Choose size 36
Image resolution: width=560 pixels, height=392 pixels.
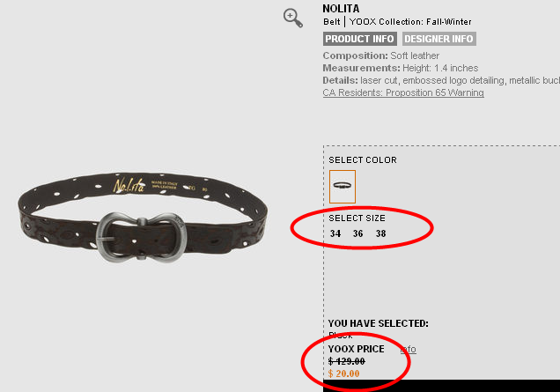[x=357, y=233]
